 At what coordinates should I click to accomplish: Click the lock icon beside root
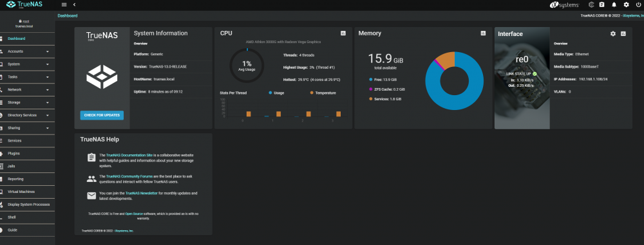point(20,21)
